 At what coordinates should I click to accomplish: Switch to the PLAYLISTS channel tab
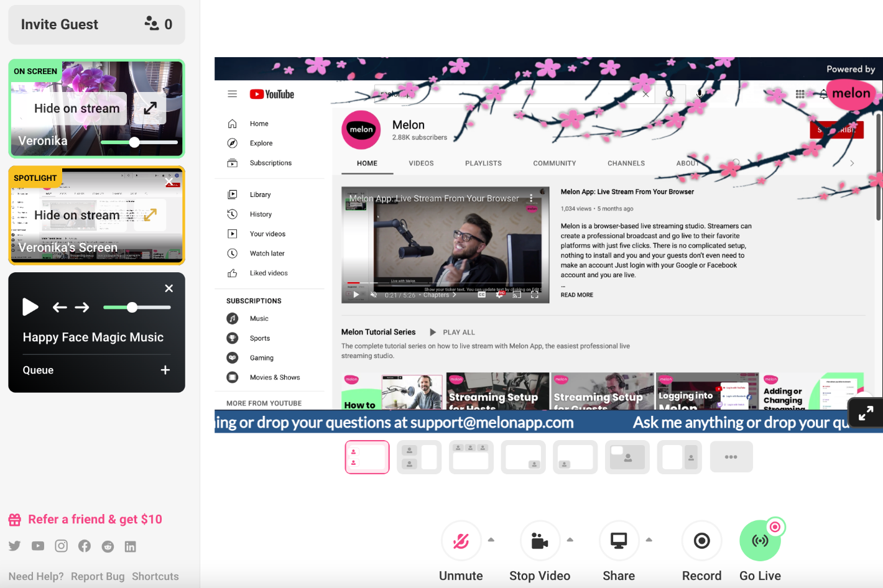pos(483,163)
